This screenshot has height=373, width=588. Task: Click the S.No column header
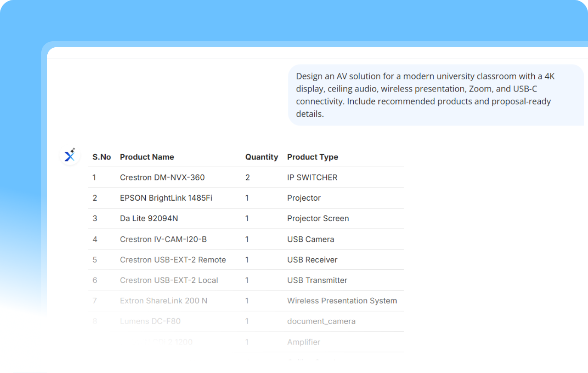click(101, 157)
